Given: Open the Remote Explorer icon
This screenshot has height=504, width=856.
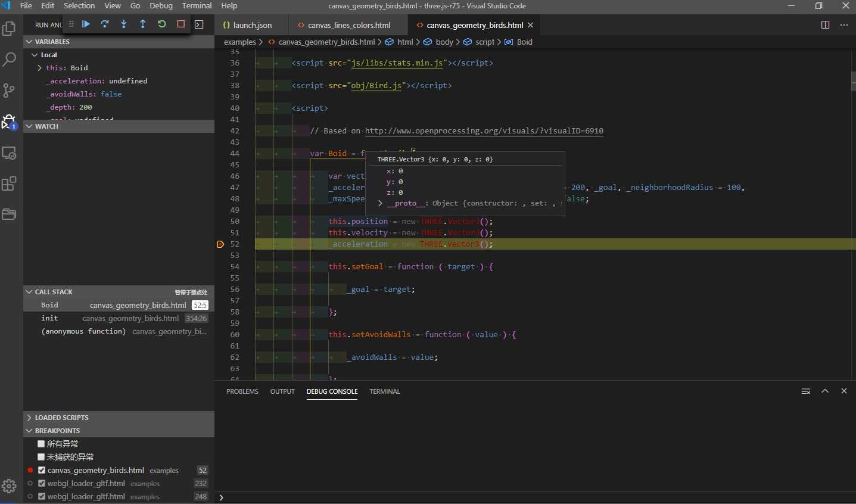Looking at the screenshot, I should point(9,153).
